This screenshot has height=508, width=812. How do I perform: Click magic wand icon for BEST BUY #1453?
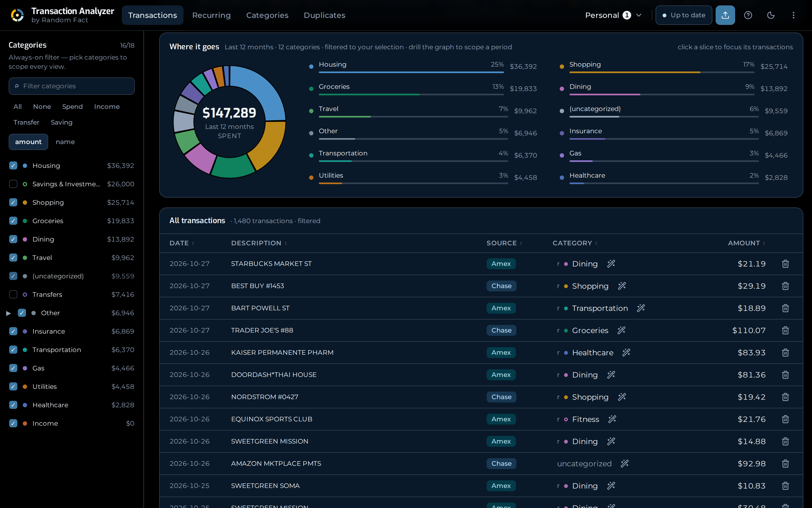pos(622,286)
